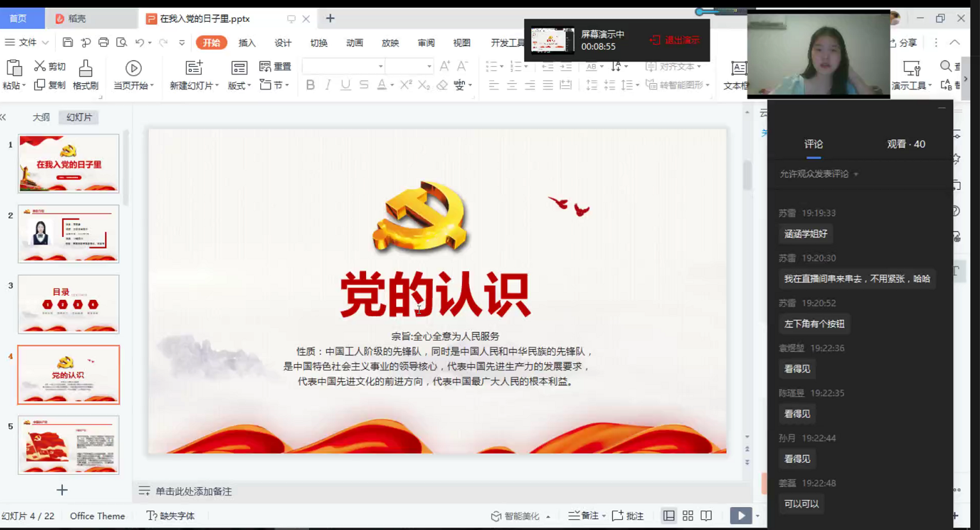Start slideshow from current slide (当页开始)
Screen dimensions: 980x530
[133, 75]
